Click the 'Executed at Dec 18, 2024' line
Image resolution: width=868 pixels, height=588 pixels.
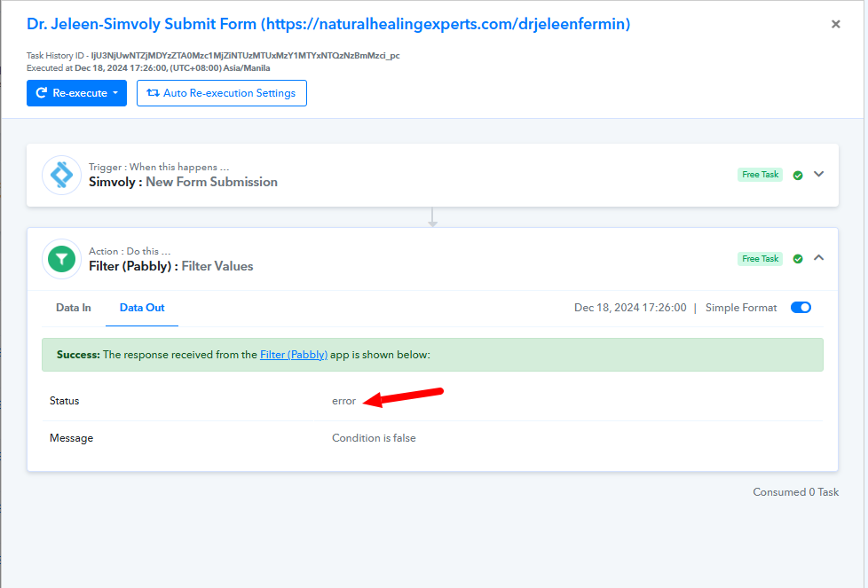point(148,68)
